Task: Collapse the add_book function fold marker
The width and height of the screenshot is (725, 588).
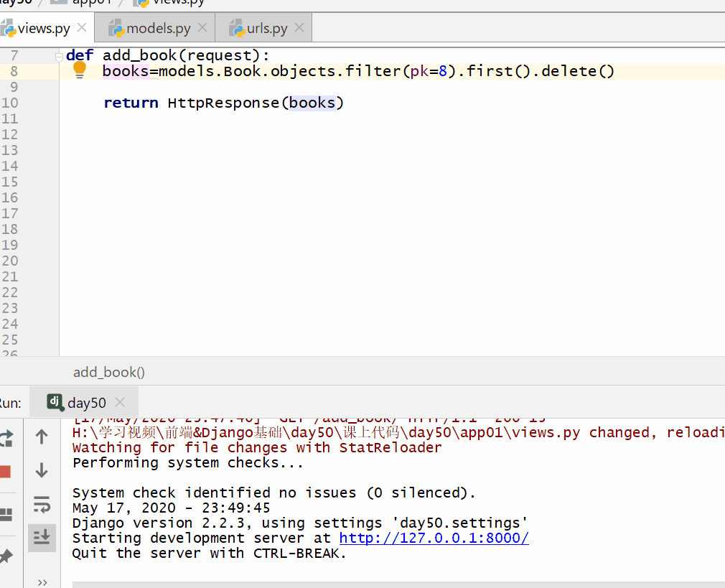Action: point(60,56)
